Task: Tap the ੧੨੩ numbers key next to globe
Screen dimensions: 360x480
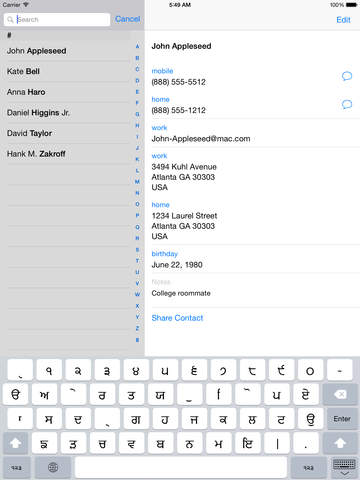Action: [16, 468]
